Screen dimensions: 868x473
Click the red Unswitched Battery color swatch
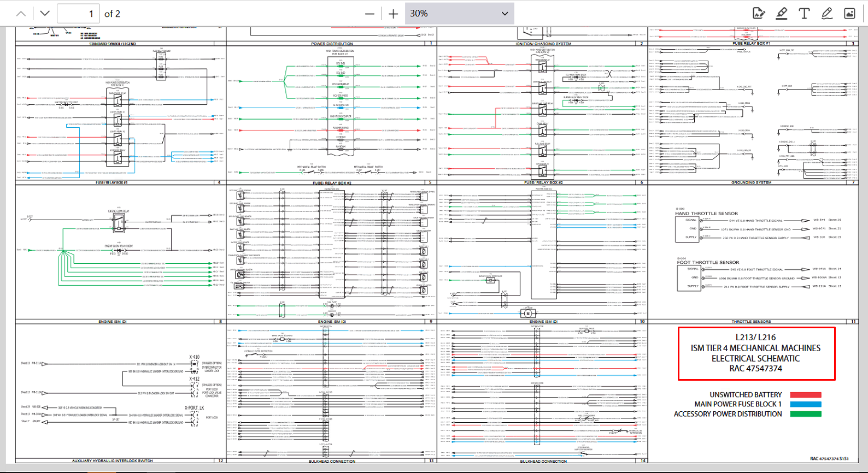pyautogui.click(x=806, y=395)
